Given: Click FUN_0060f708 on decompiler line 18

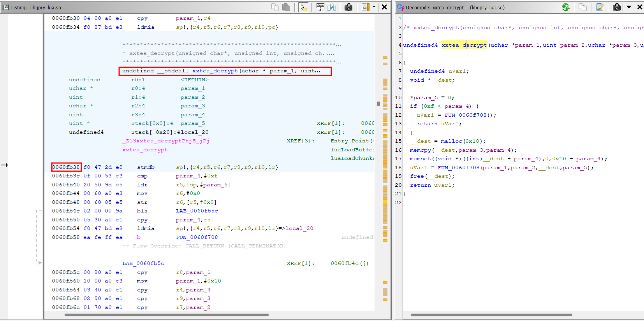Looking at the screenshot, I should [459, 168].
